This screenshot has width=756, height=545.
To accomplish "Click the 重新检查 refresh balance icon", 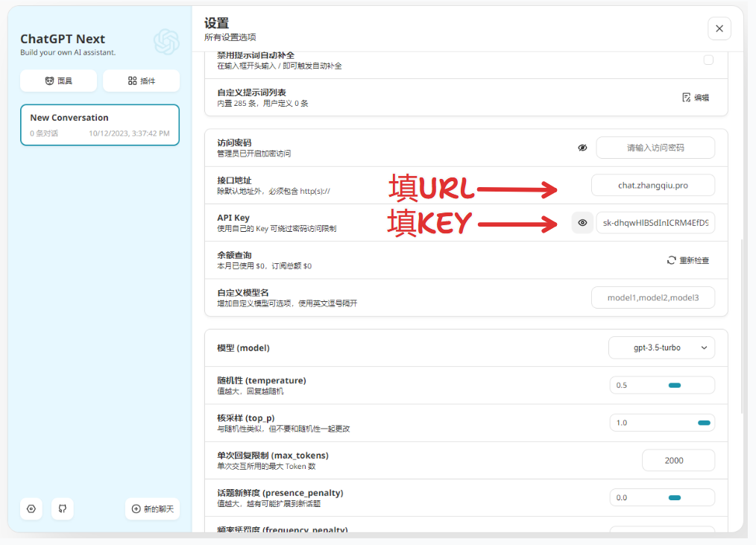I will click(671, 260).
